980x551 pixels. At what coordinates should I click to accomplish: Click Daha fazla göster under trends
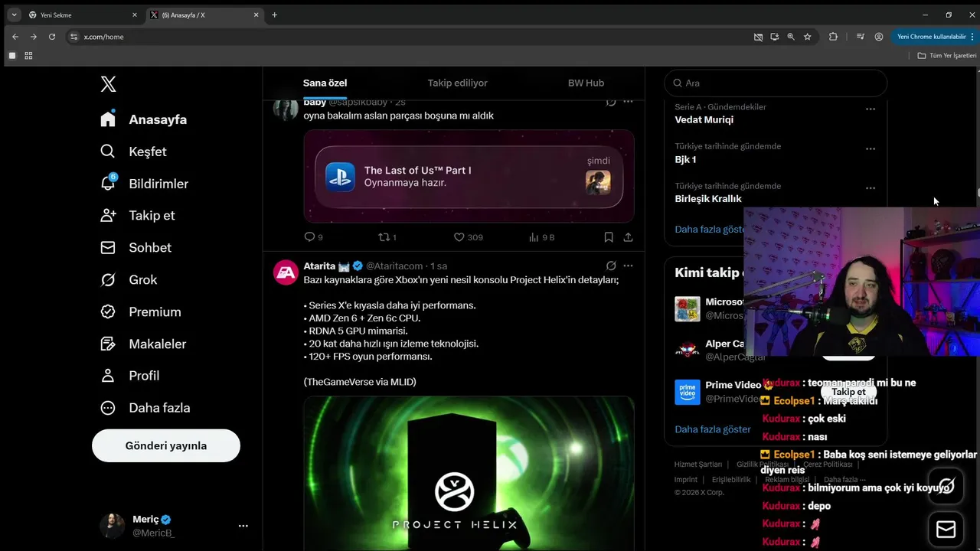pos(710,229)
